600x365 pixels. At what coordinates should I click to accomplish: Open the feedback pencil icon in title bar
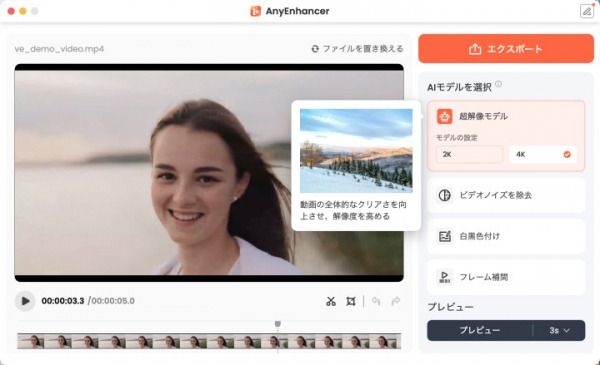tap(587, 11)
